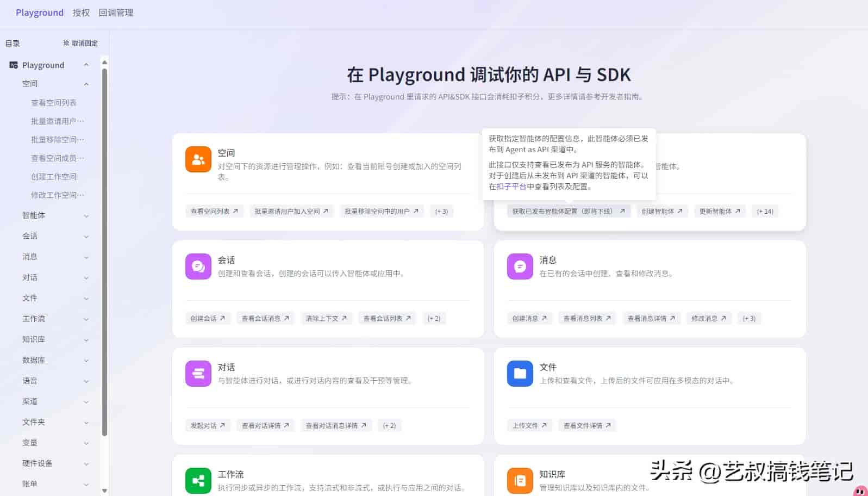Open 获取已发布智能体配置 chip

tap(569, 211)
